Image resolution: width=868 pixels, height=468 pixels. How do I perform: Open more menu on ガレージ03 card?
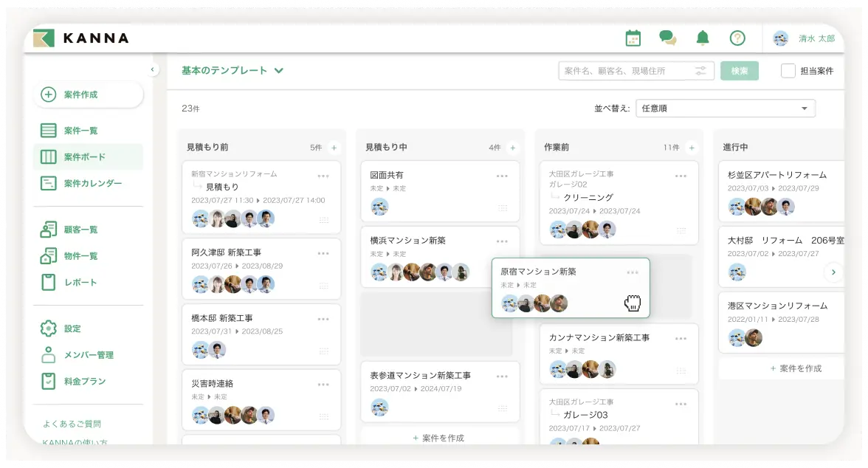(x=681, y=405)
